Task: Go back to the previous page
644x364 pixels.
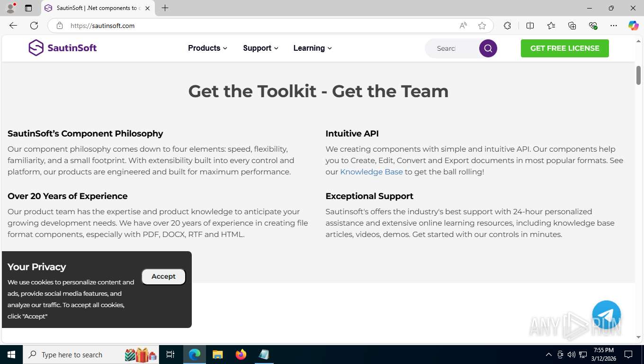Action: (x=13, y=26)
